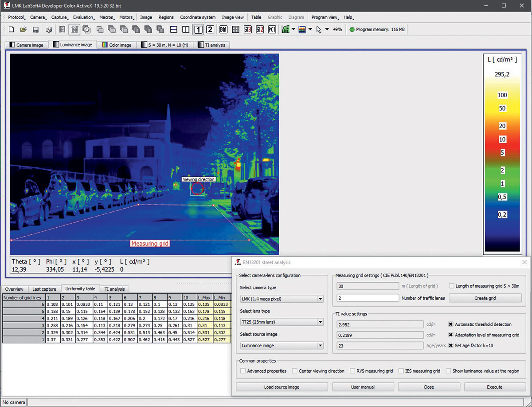This screenshot has width=532, height=407.
Task: Click the BM toolbar icon
Action: 223,30
